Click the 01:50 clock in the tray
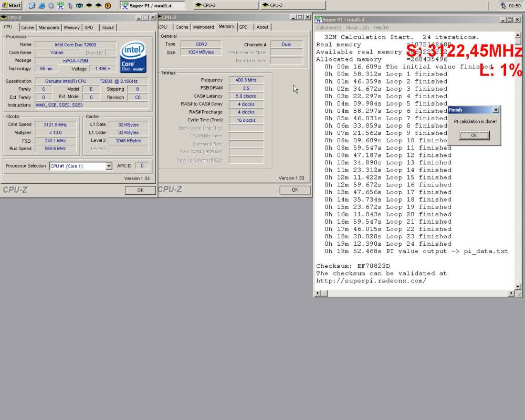This screenshot has width=525, height=420. 514,6
